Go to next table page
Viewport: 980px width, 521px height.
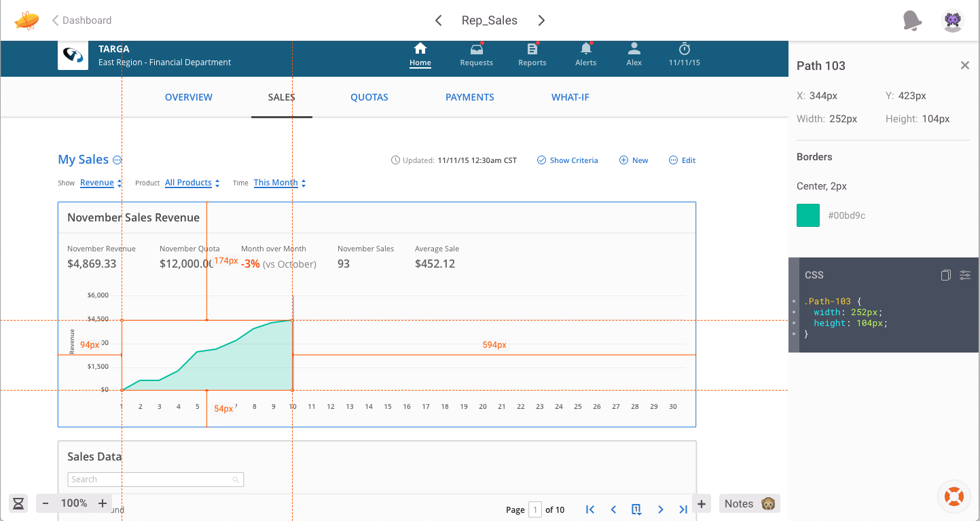tap(660, 509)
